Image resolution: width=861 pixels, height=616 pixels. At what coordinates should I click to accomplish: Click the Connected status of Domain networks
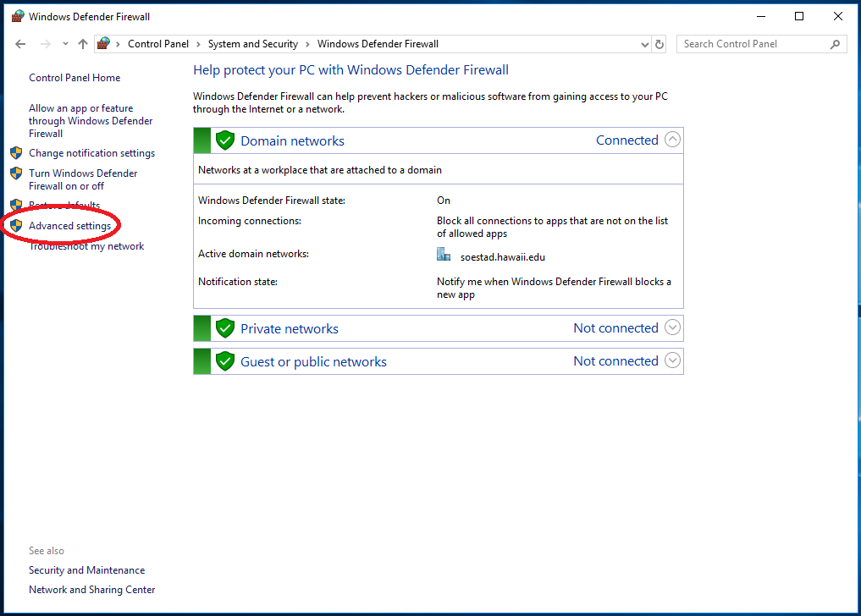point(627,140)
